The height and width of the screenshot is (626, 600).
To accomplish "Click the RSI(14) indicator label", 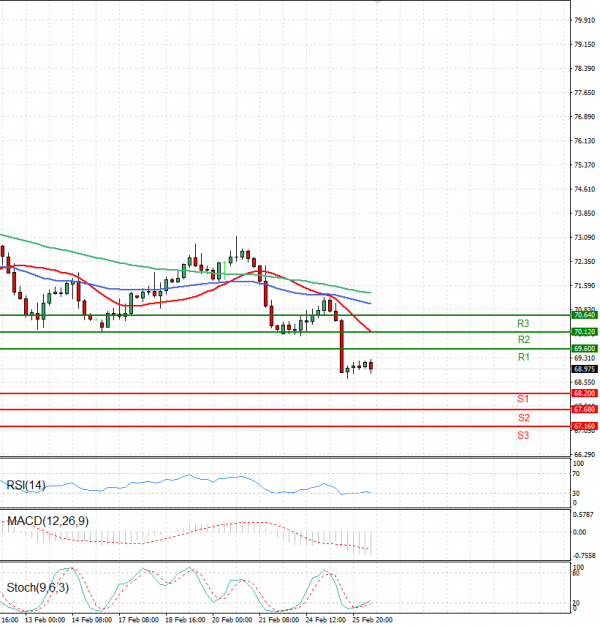I will point(26,485).
